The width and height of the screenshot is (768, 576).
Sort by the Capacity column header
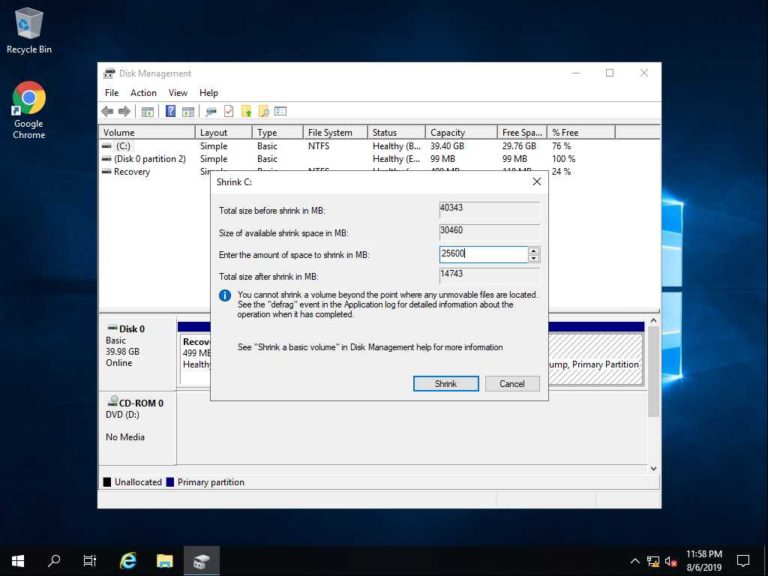coord(460,132)
